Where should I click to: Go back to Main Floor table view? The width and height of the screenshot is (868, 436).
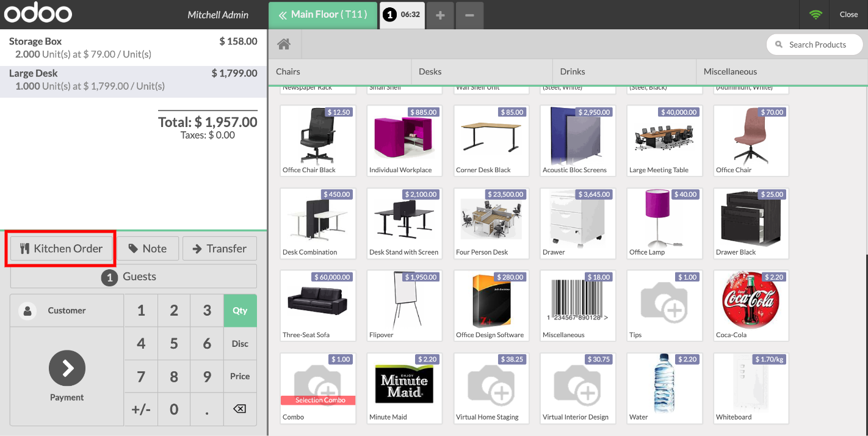323,15
